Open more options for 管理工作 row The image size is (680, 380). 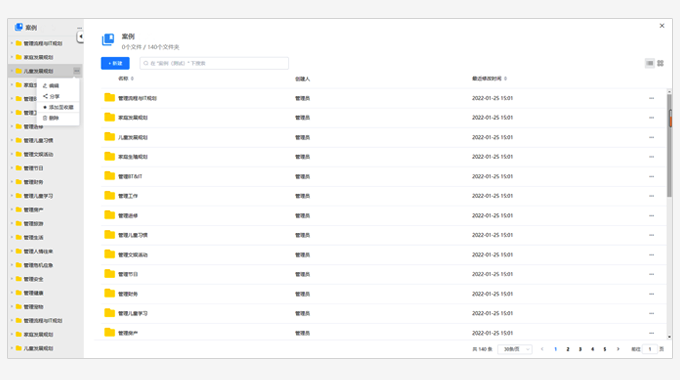tap(651, 196)
